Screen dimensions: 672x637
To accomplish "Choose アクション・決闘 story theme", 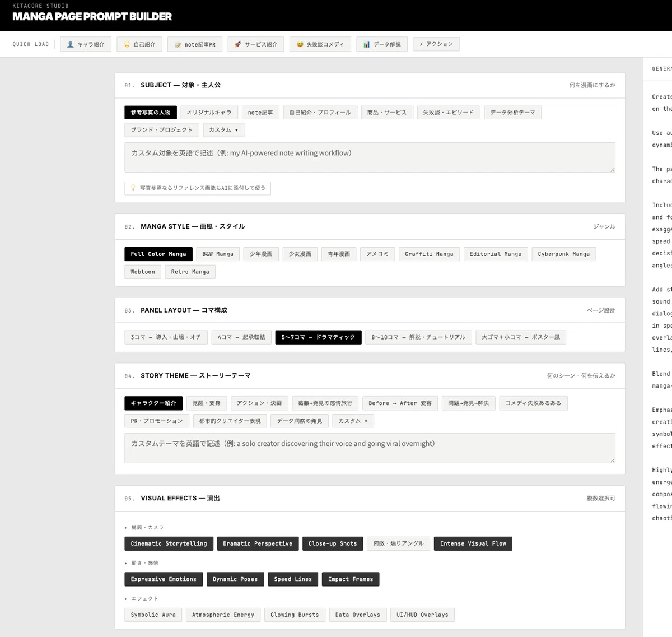I will [x=259, y=403].
